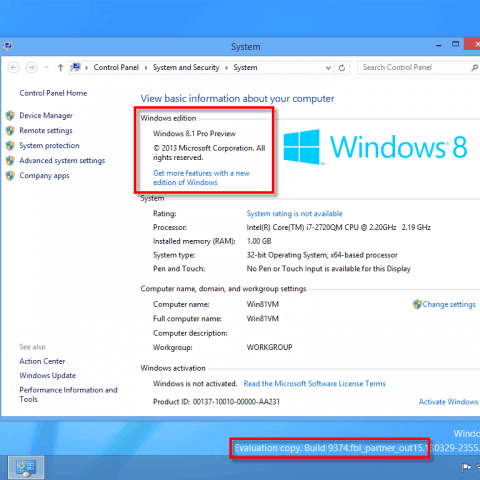Open Windows Update under See also
This screenshot has height=480, width=480.
pyautogui.click(x=48, y=376)
